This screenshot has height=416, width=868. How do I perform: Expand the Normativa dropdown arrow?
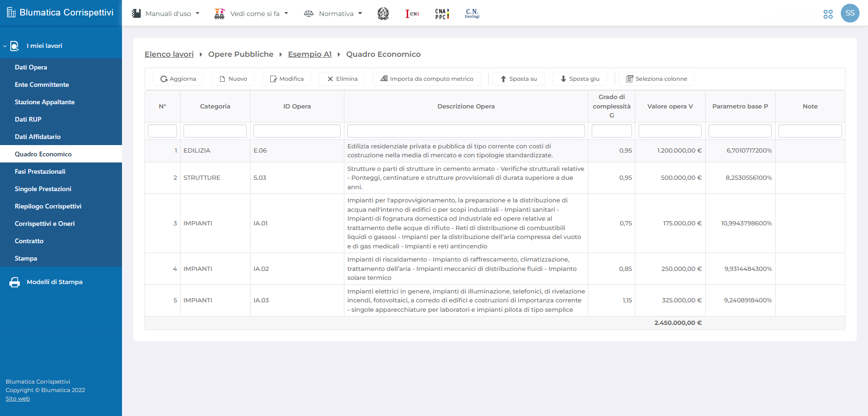coord(360,14)
